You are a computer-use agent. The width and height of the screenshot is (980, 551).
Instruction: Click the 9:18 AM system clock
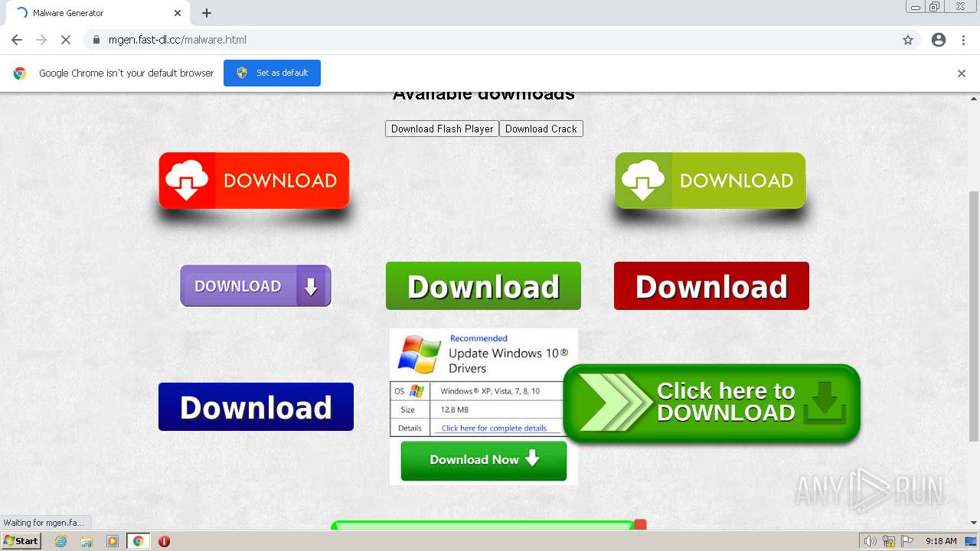[x=941, y=541]
